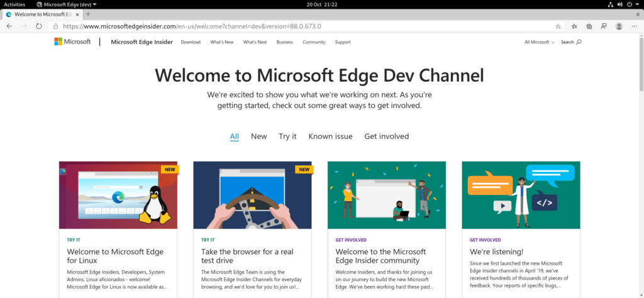Open the What's New navigation link
The image size is (644, 298).
tap(221, 42)
